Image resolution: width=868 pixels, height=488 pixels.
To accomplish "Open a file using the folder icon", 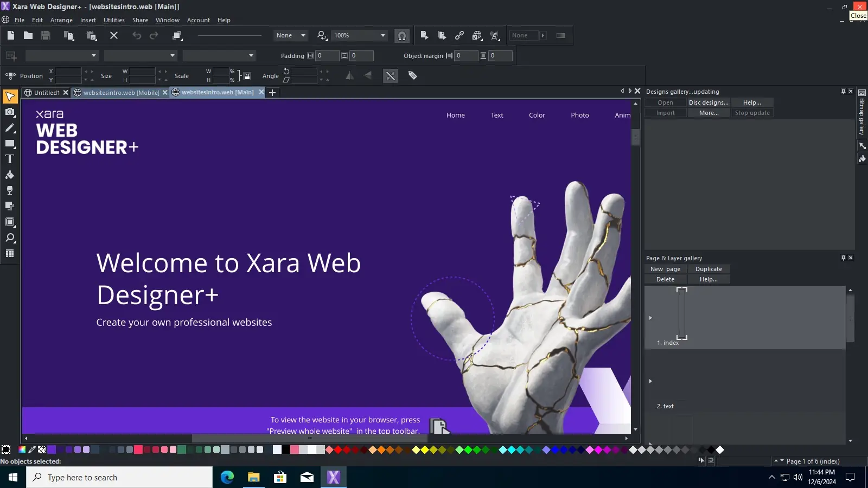I will [28, 35].
